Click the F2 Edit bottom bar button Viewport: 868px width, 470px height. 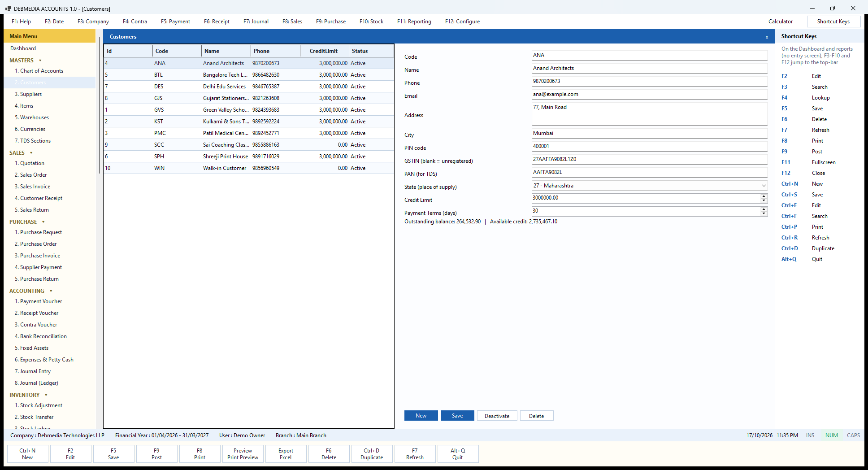70,454
